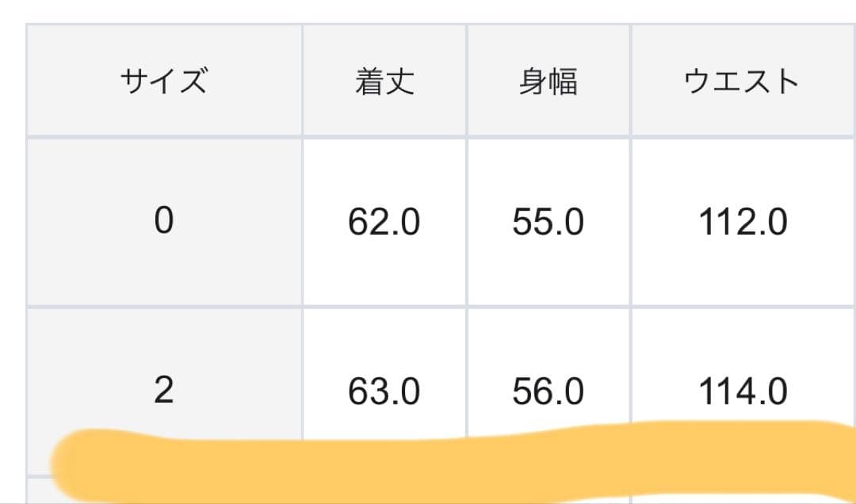Click the cut-off cell right of 112.0
This screenshot has height=504, width=856.
pyautogui.click(x=848, y=223)
